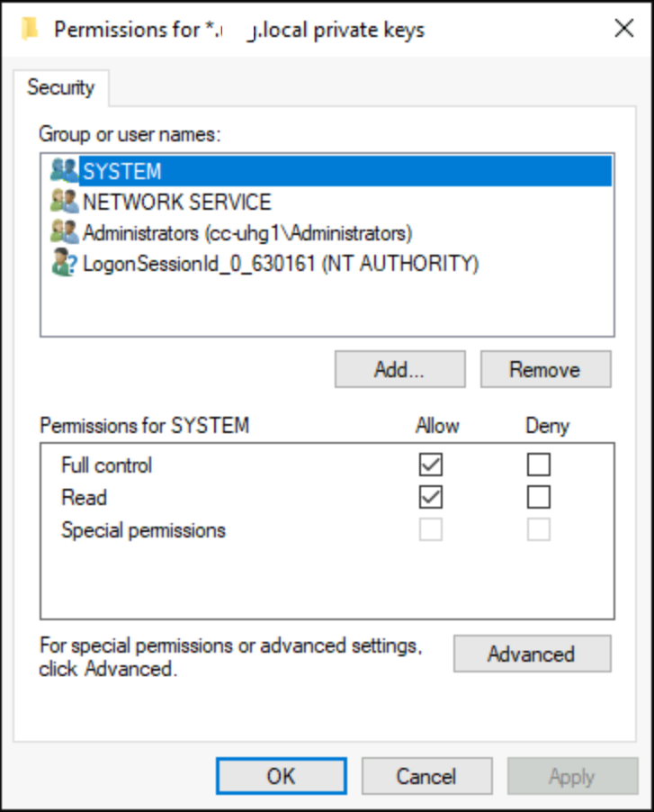Click the LogonSessionId unknown-user icon
This screenshot has width=654, height=812.
[x=64, y=263]
